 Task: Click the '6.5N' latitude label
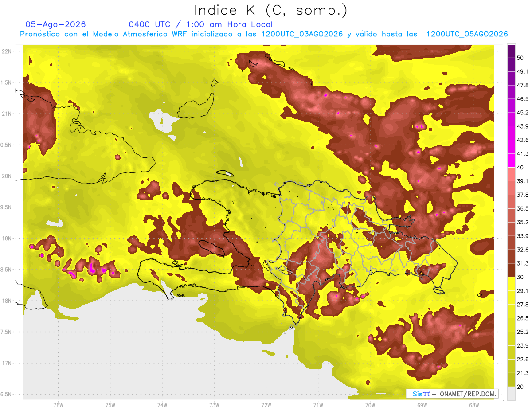6,394
